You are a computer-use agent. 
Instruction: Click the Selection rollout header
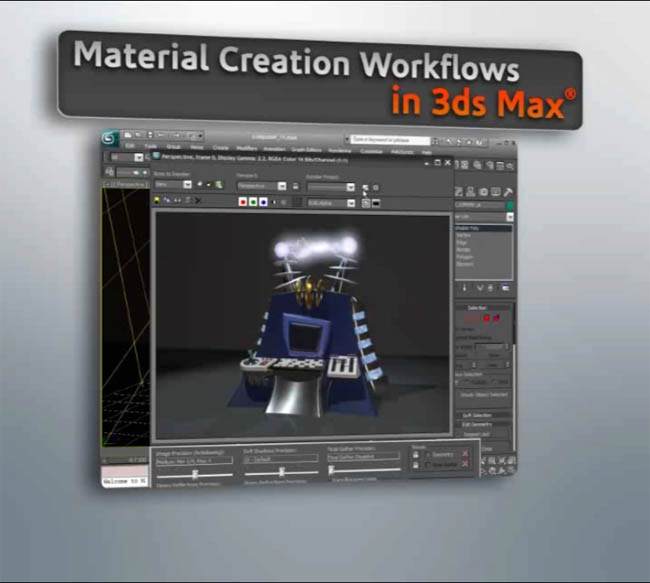483,308
